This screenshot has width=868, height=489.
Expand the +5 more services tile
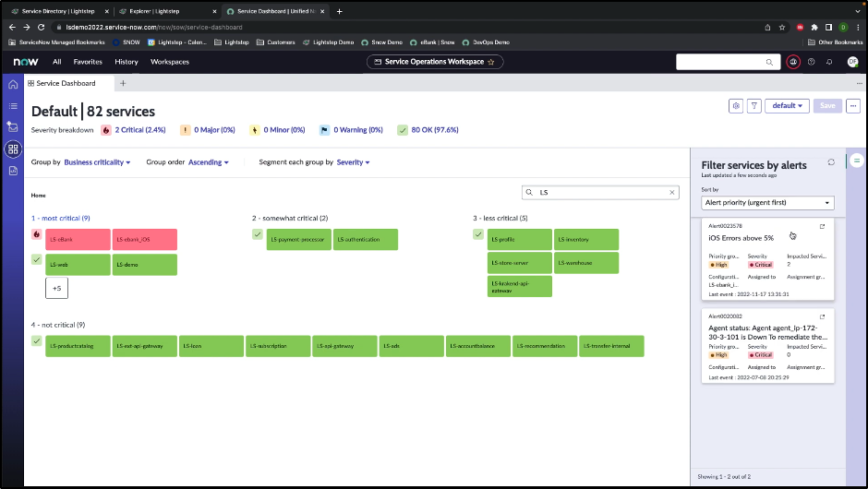pos(56,288)
